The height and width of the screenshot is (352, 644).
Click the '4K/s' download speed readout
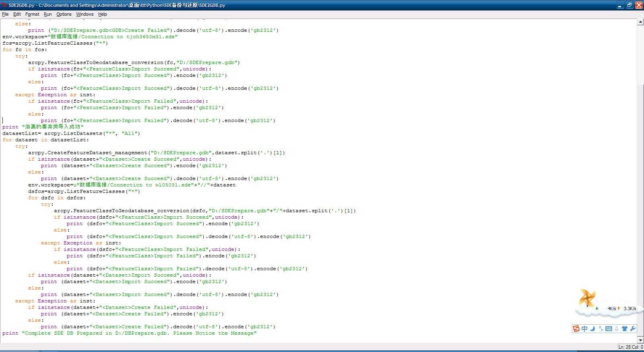pos(612,309)
